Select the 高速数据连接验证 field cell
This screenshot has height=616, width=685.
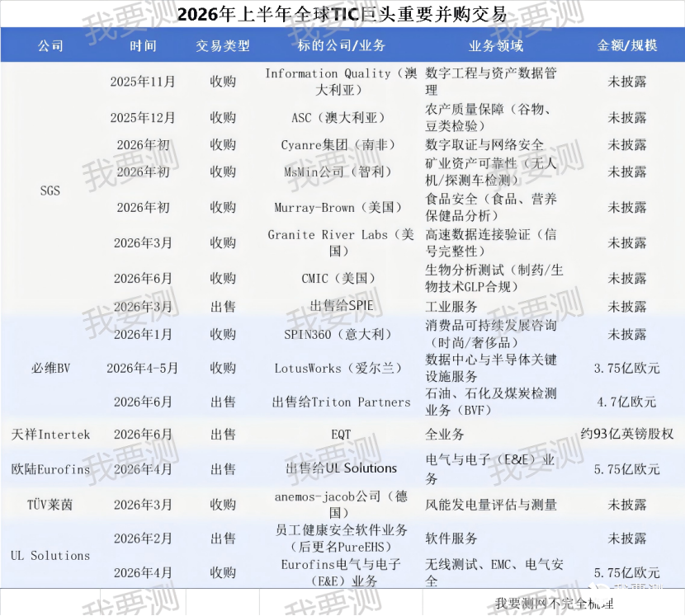point(491,242)
